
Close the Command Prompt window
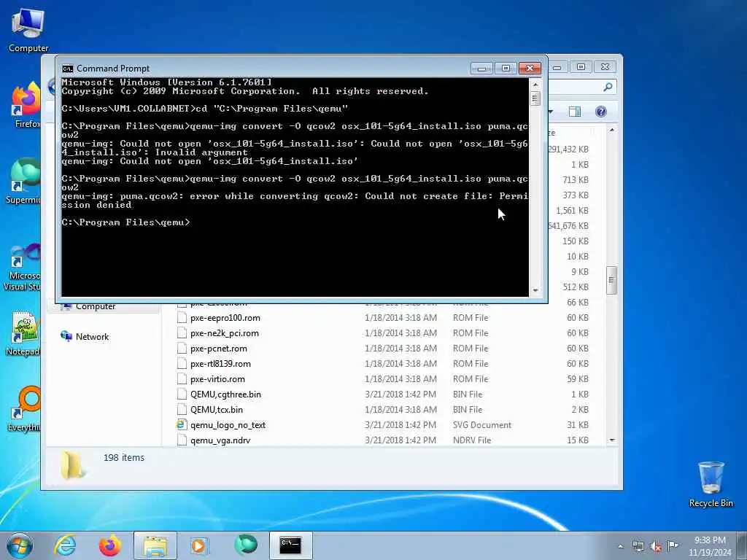(530, 68)
